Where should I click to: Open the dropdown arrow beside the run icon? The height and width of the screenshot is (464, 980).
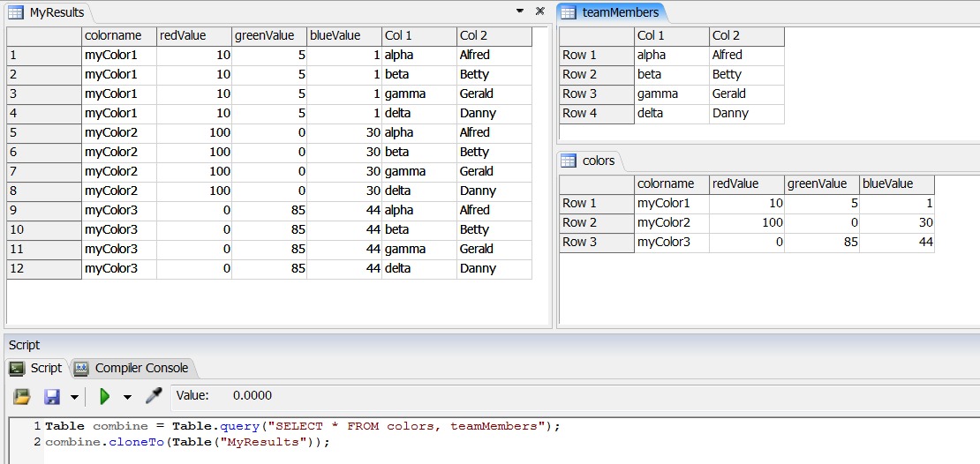coord(127,397)
